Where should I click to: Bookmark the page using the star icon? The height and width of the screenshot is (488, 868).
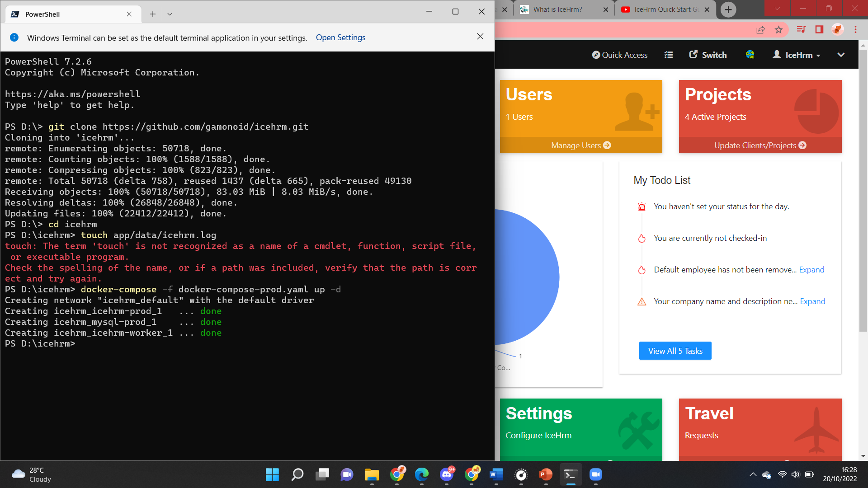(779, 29)
